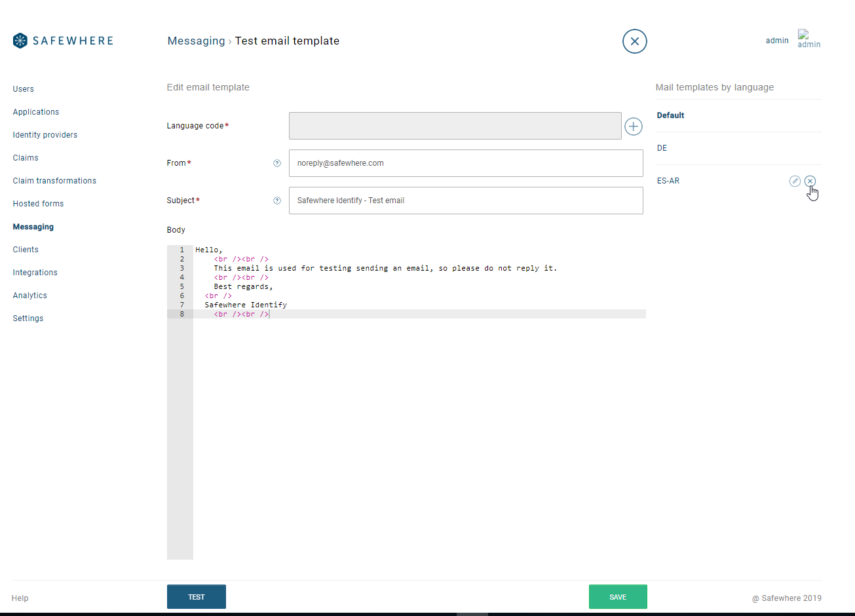Open the Users section

[24, 89]
